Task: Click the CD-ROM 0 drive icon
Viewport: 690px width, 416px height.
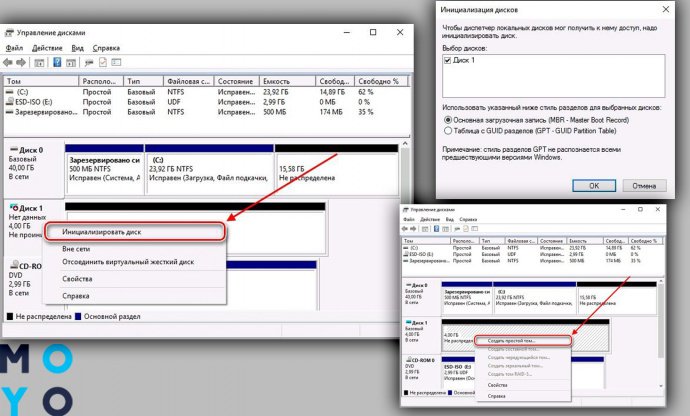Action: click(x=11, y=267)
